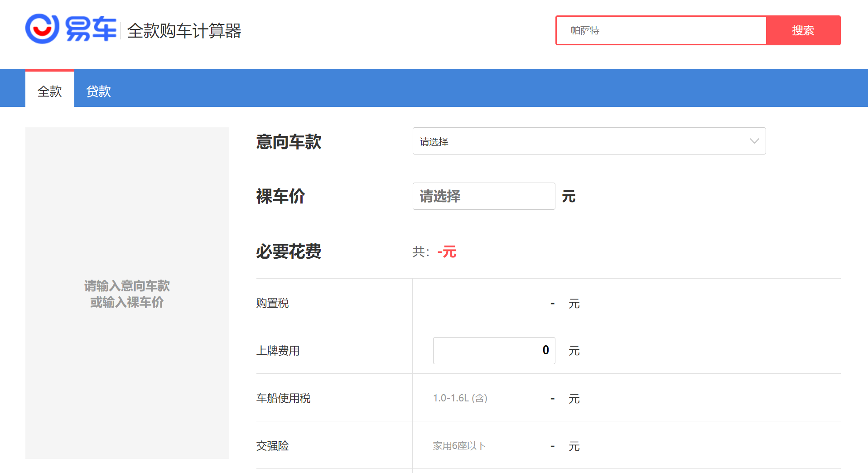Click the 请输入意向车款 placeholder text

[x=127, y=286]
